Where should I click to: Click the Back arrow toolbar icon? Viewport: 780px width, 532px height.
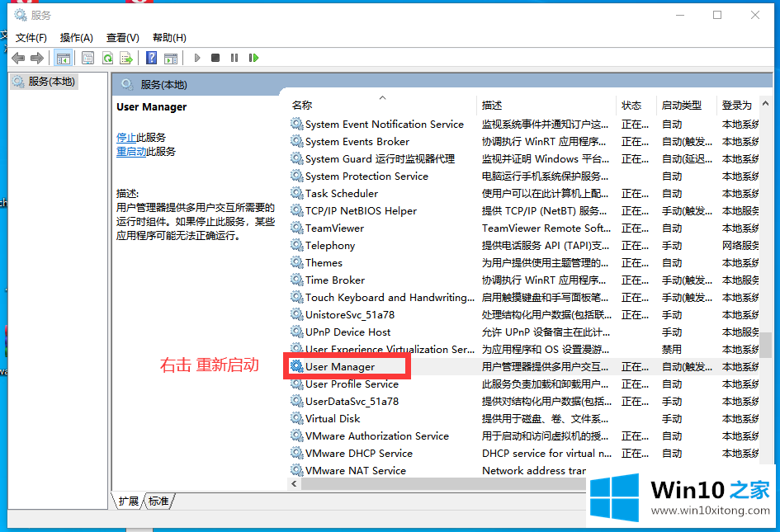tap(18, 59)
